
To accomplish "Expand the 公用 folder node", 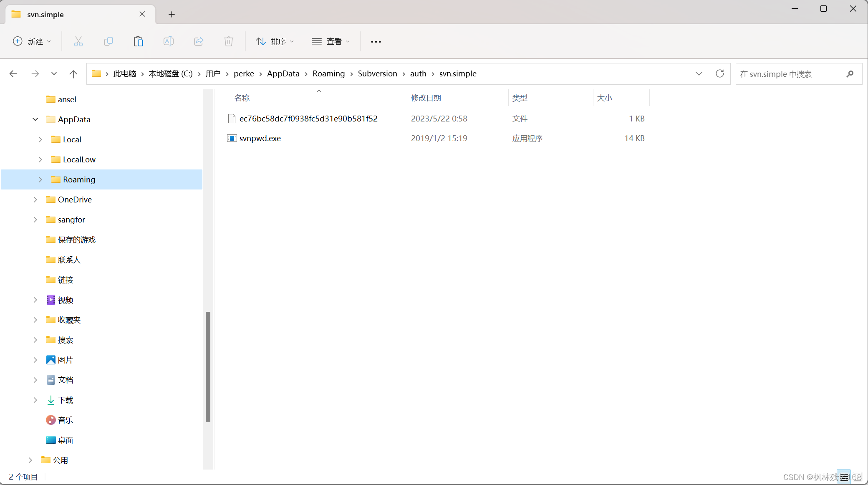I will (30, 460).
